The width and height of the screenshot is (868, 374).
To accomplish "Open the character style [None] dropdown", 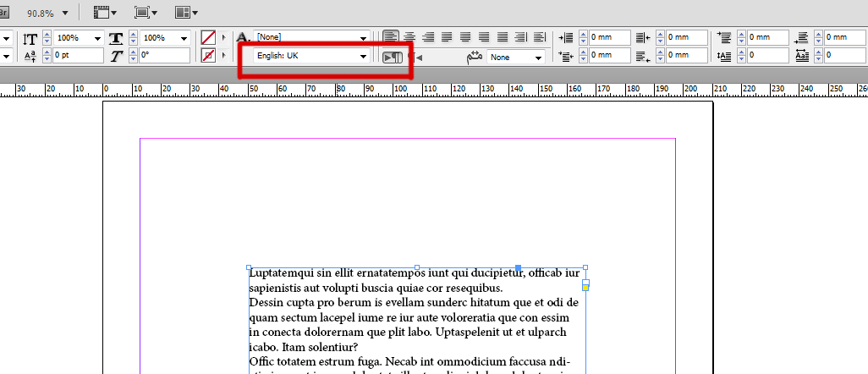I will 311,37.
